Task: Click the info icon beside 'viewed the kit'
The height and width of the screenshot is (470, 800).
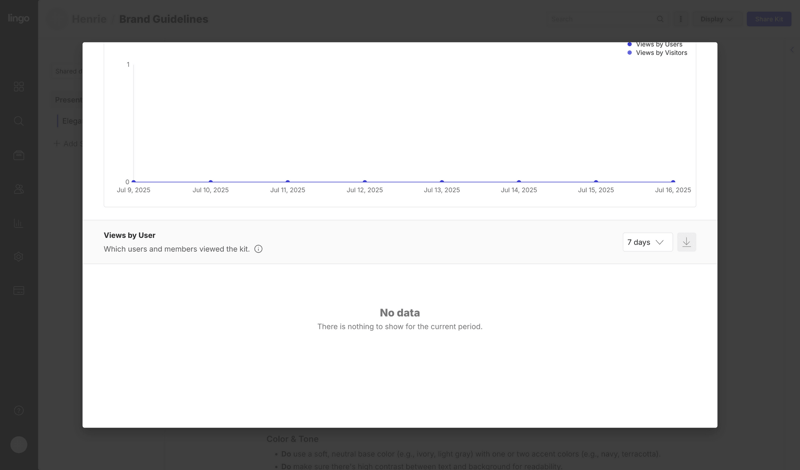Action: click(258, 249)
